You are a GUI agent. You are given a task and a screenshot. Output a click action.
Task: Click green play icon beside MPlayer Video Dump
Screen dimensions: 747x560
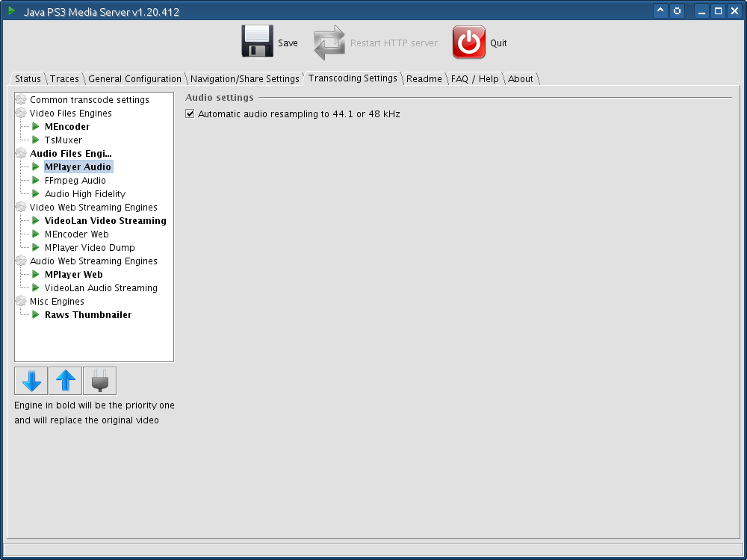pyautogui.click(x=36, y=248)
